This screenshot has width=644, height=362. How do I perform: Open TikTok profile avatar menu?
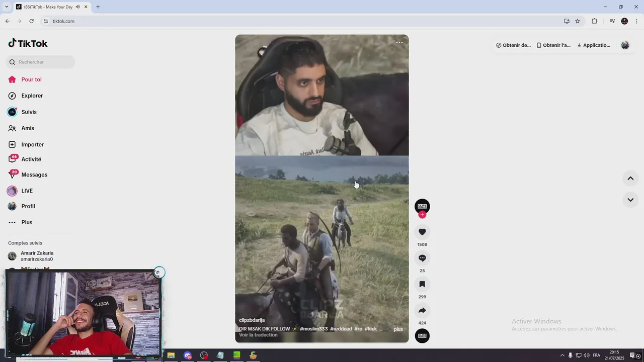625,45
